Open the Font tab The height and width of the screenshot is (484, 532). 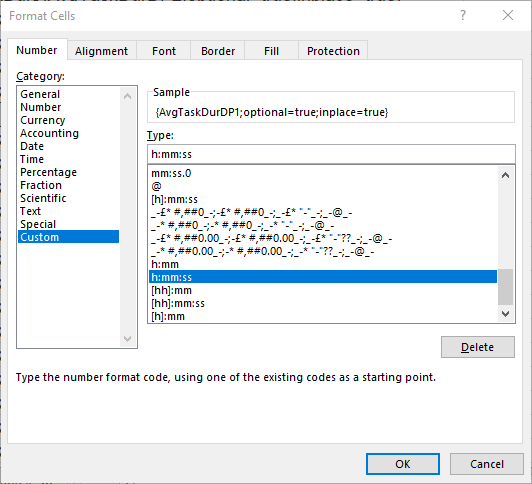pos(164,51)
